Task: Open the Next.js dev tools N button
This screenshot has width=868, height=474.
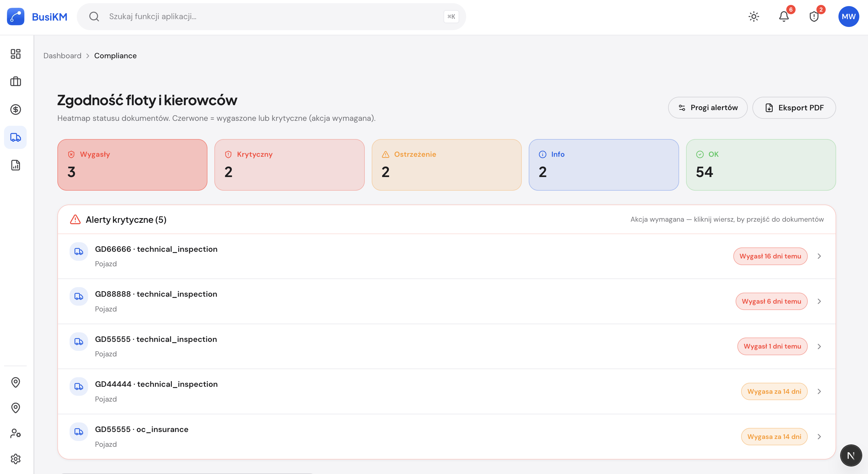Action: pos(851,455)
